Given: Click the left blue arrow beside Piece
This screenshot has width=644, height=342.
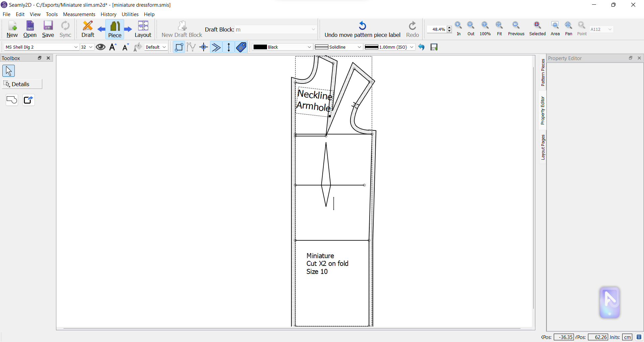Looking at the screenshot, I should [101, 30].
